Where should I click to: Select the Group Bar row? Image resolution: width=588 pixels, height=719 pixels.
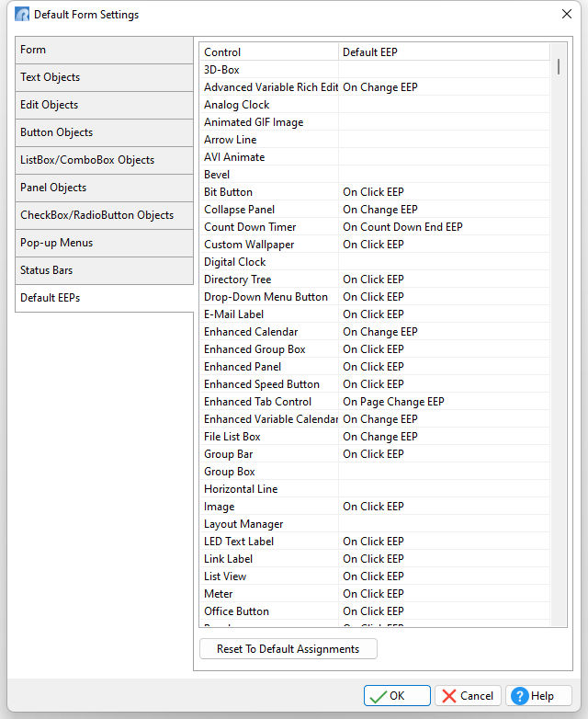point(375,454)
